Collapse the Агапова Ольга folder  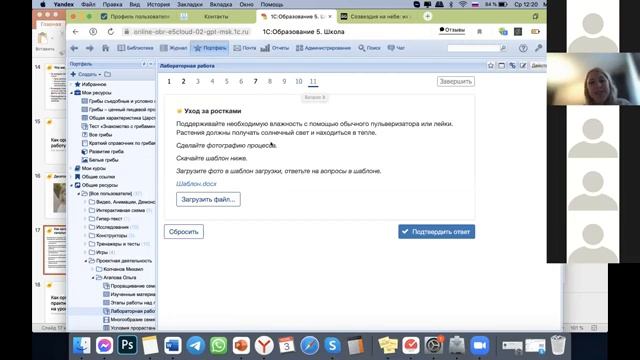(x=93, y=278)
